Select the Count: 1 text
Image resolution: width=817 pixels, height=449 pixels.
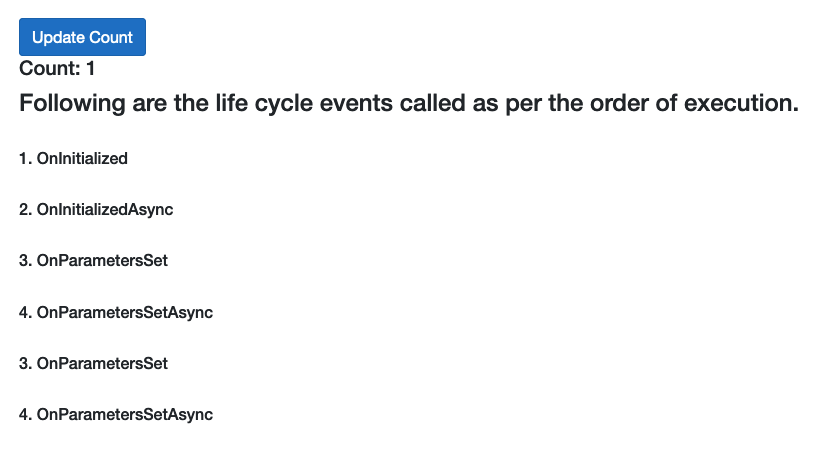pyautogui.click(x=57, y=68)
